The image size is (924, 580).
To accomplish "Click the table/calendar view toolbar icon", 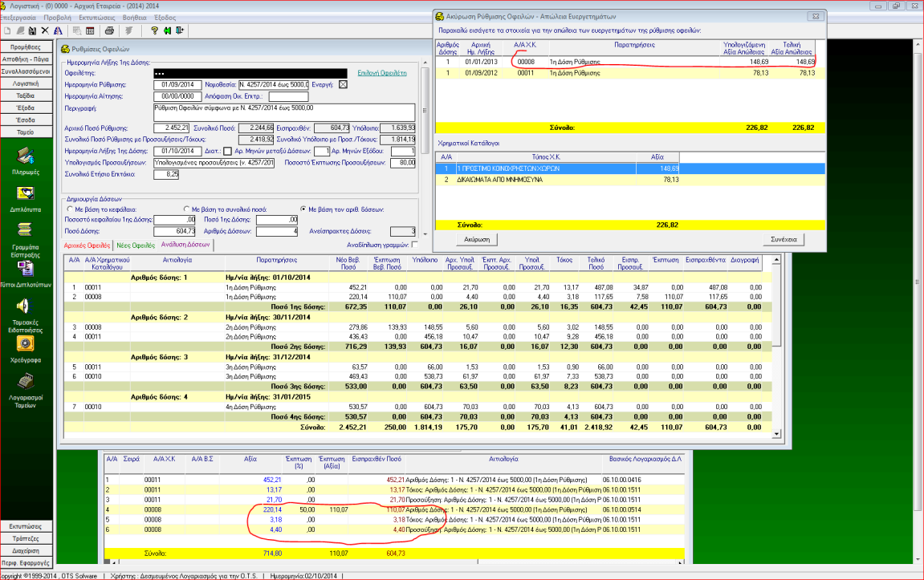I will [x=90, y=30].
